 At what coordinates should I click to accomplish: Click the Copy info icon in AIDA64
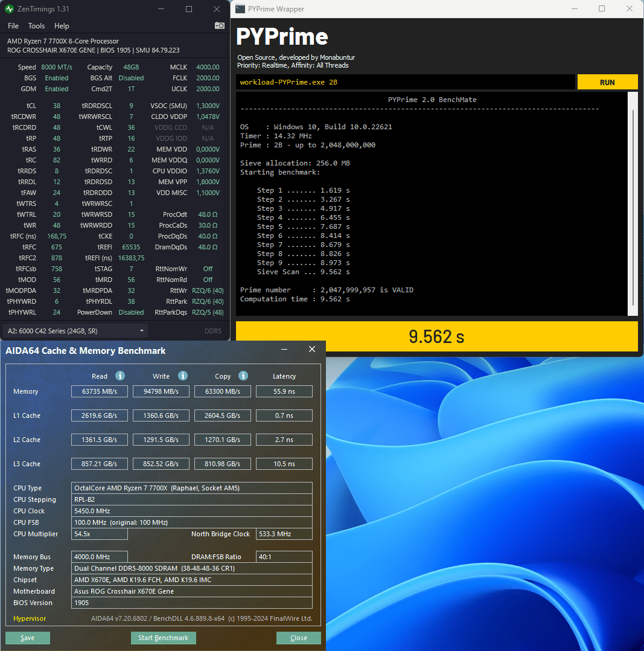[x=243, y=376]
